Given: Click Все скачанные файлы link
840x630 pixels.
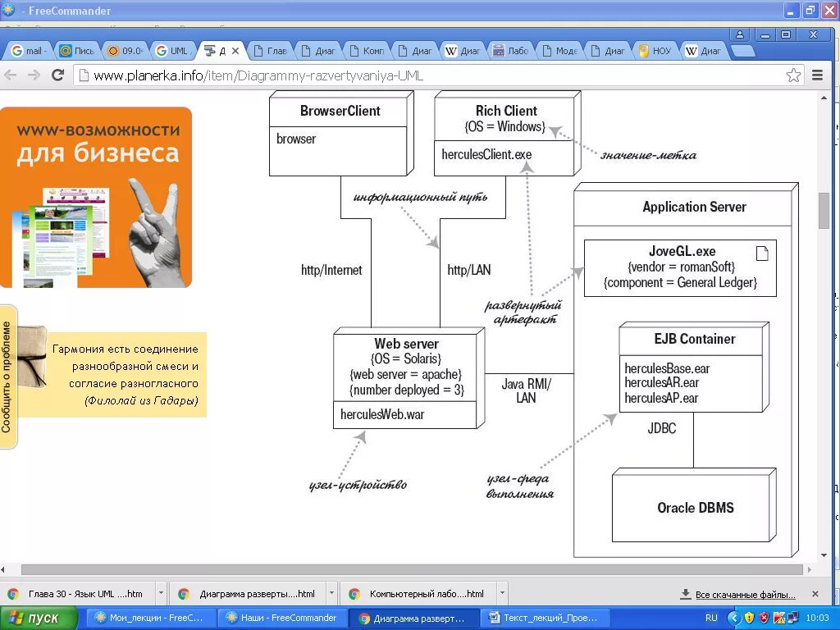Looking at the screenshot, I should 745,595.
